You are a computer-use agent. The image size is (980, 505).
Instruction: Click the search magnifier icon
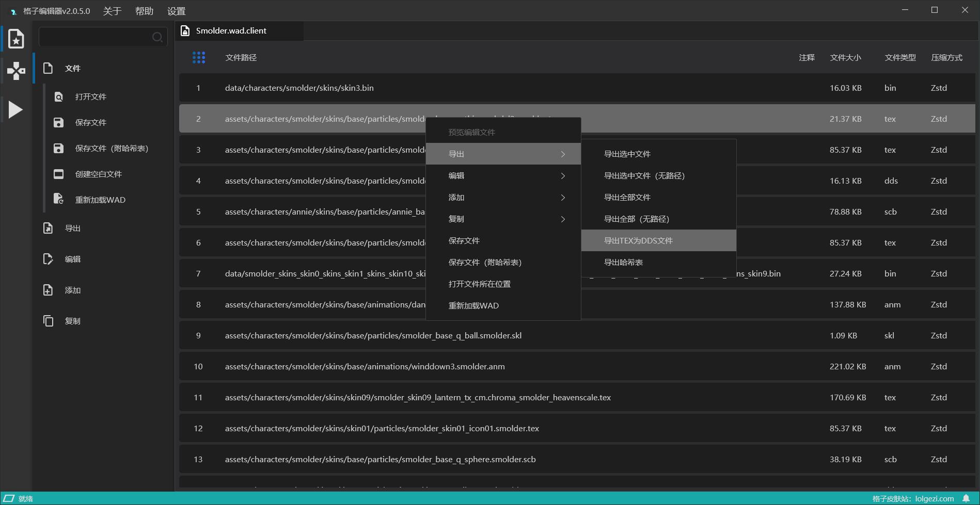point(157,37)
